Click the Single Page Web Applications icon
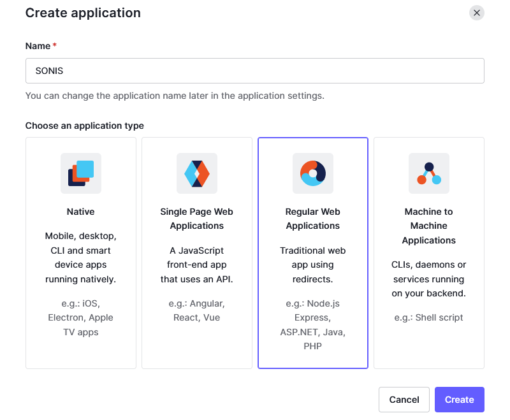The image size is (510, 420). coord(197,173)
